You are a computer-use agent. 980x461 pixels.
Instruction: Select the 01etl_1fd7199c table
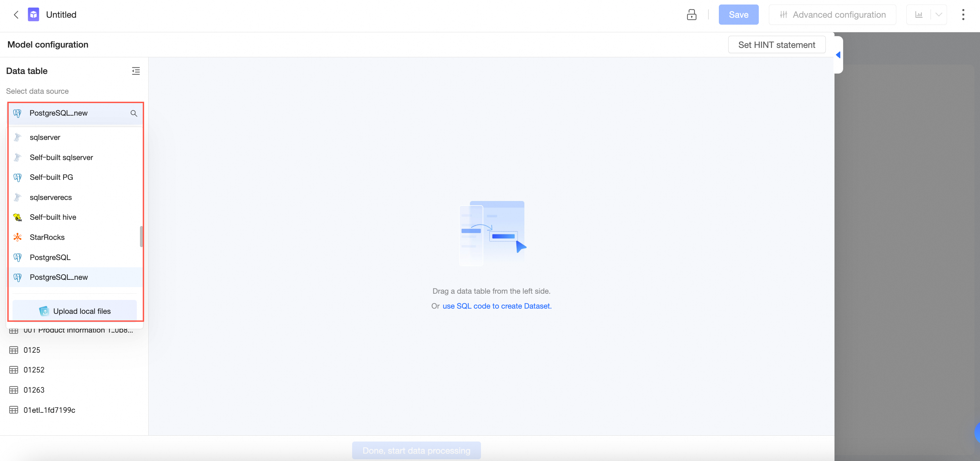point(49,410)
